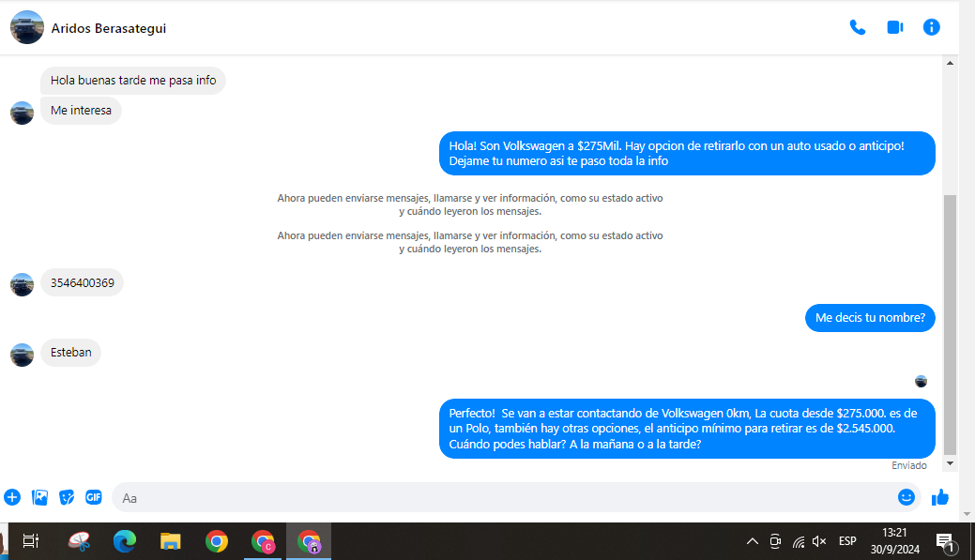
Task: Select the 'Me interesa' message bubble
Action: (x=81, y=111)
